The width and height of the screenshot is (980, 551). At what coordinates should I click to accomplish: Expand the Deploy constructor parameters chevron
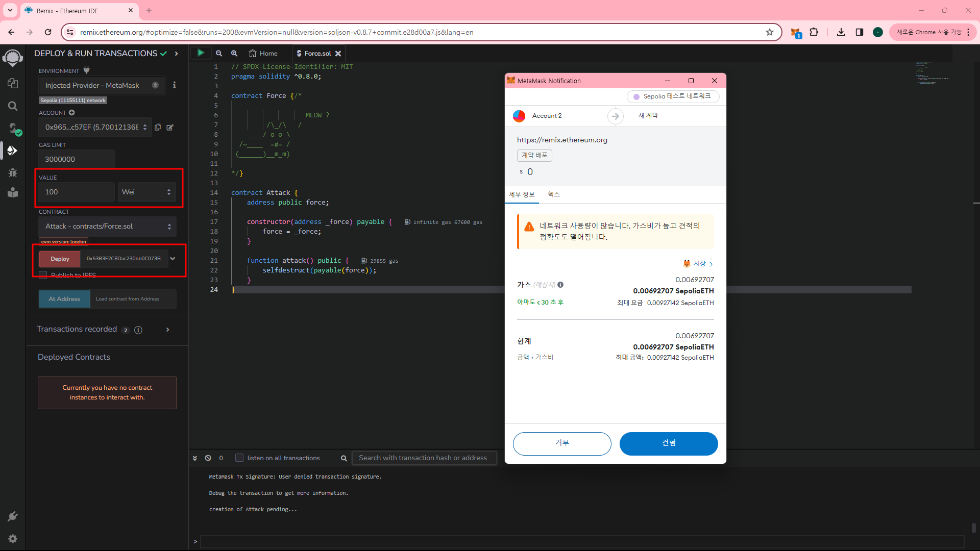[x=173, y=259]
